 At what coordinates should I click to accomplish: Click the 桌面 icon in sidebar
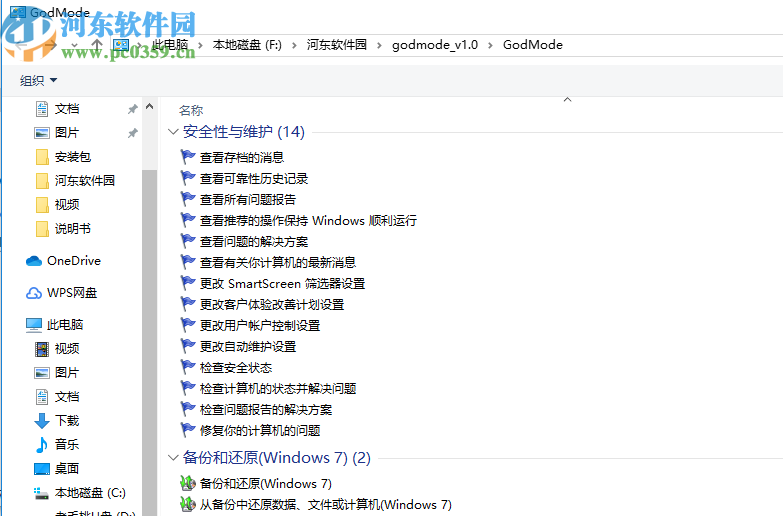point(42,469)
